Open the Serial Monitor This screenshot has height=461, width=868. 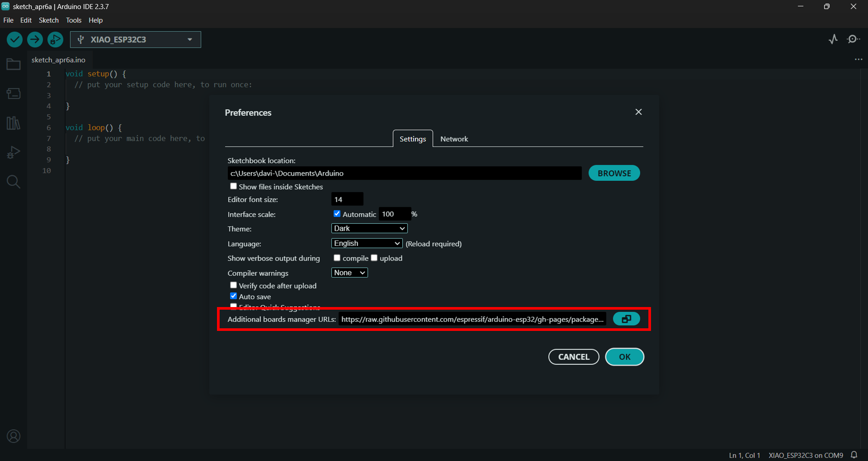pyautogui.click(x=854, y=39)
